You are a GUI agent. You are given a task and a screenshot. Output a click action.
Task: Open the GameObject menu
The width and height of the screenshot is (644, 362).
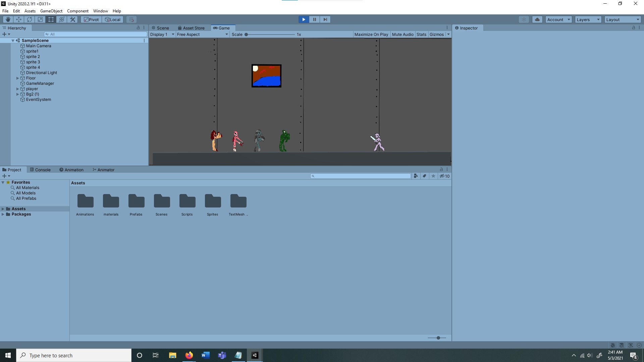tap(51, 11)
